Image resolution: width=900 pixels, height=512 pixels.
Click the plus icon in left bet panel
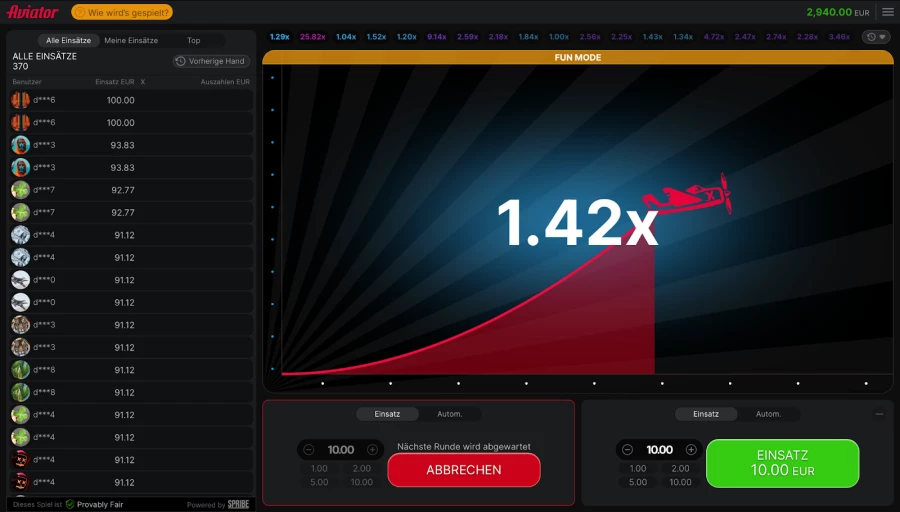[x=372, y=450]
